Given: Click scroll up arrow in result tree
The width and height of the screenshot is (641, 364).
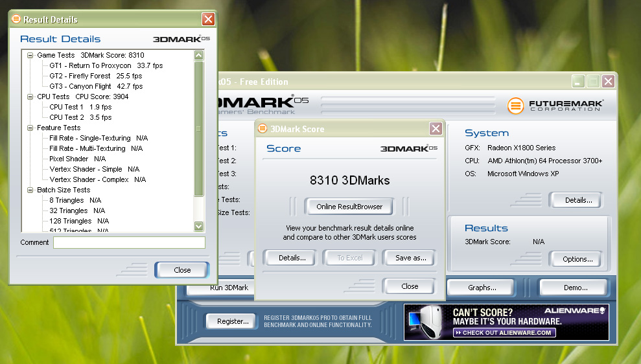Looking at the screenshot, I should click(x=199, y=55).
